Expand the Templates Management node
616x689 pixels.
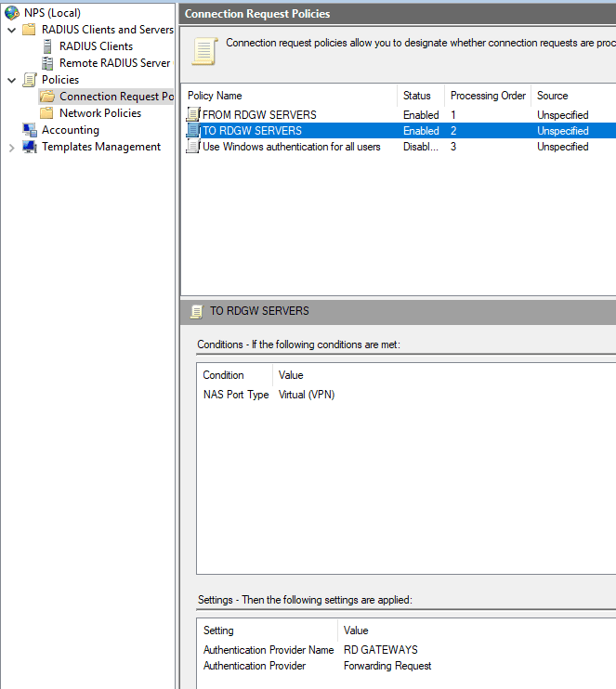pyautogui.click(x=11, y=147)
